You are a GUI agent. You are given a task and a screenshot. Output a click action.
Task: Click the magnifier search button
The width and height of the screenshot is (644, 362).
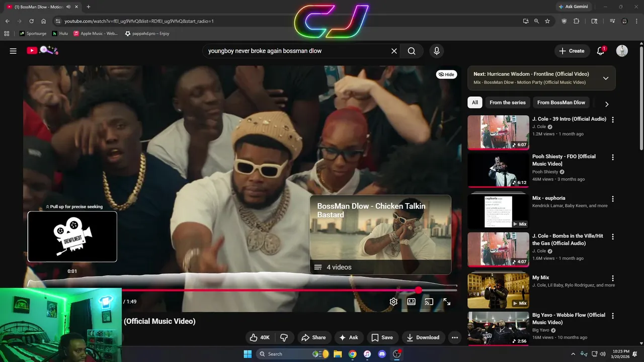coord(412,51)
